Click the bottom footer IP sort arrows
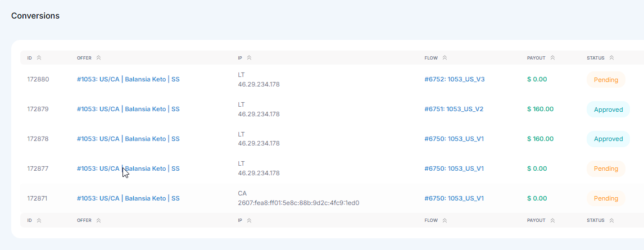 (x=250, y=220)
